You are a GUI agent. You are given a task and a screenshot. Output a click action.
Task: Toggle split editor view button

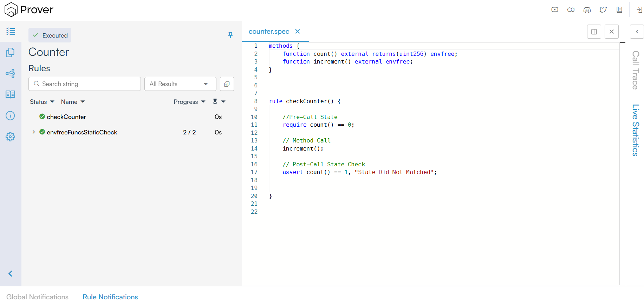click(x=594, y=32)
